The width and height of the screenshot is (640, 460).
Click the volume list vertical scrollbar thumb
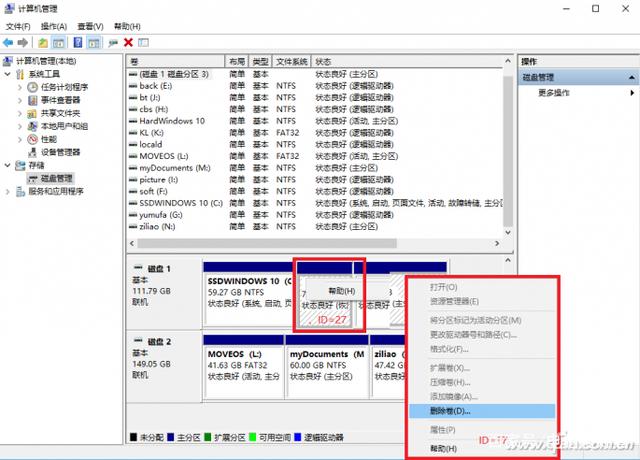point(508,151)
